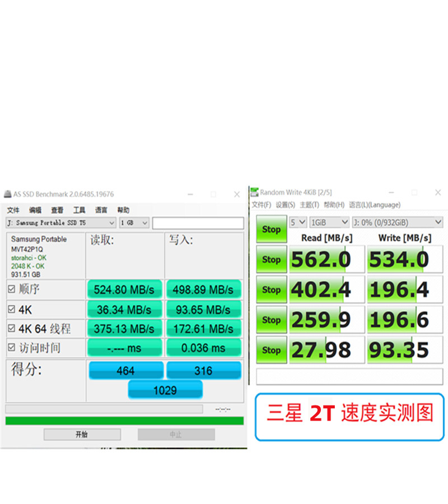The image size is (448, 504).
Task: Click the Read [MB/s] column header
Action: pos(327,238)
